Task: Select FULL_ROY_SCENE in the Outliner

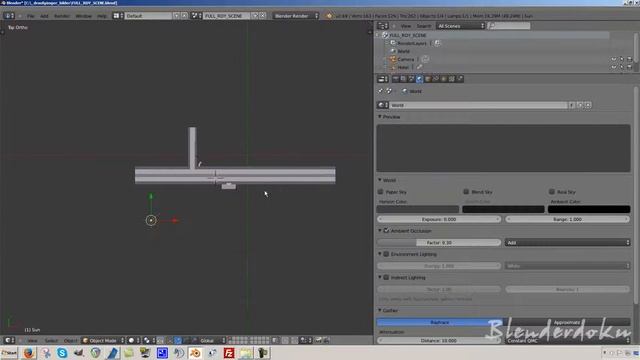Action: click(407, 35)
